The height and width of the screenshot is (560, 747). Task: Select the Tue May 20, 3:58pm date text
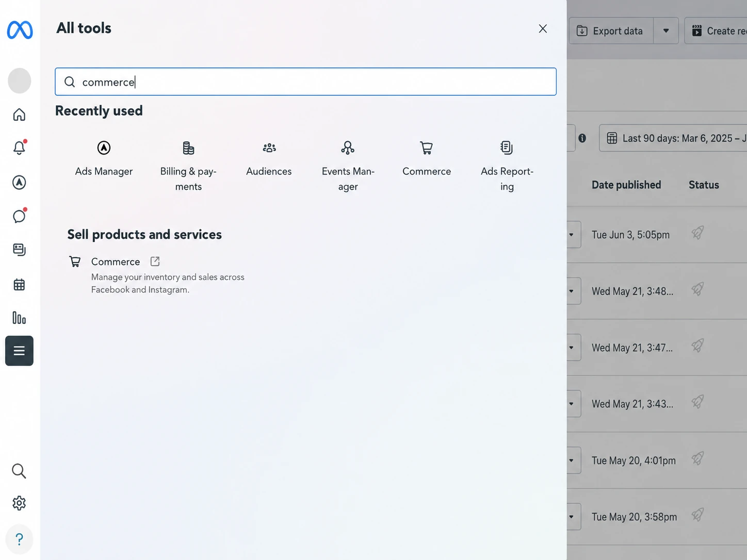(634, 517)
